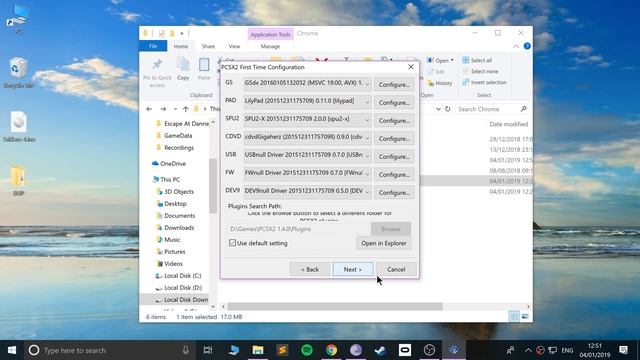This screenshot has height=360, width=640.
Task: Open Explorer help icon
Action: [x=527, y=46]
